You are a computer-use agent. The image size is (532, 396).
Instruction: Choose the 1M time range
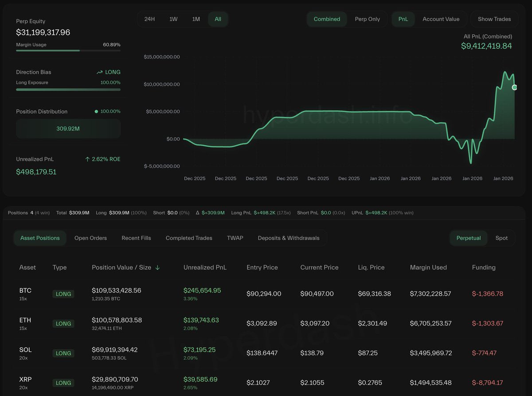tap(196, 19)
